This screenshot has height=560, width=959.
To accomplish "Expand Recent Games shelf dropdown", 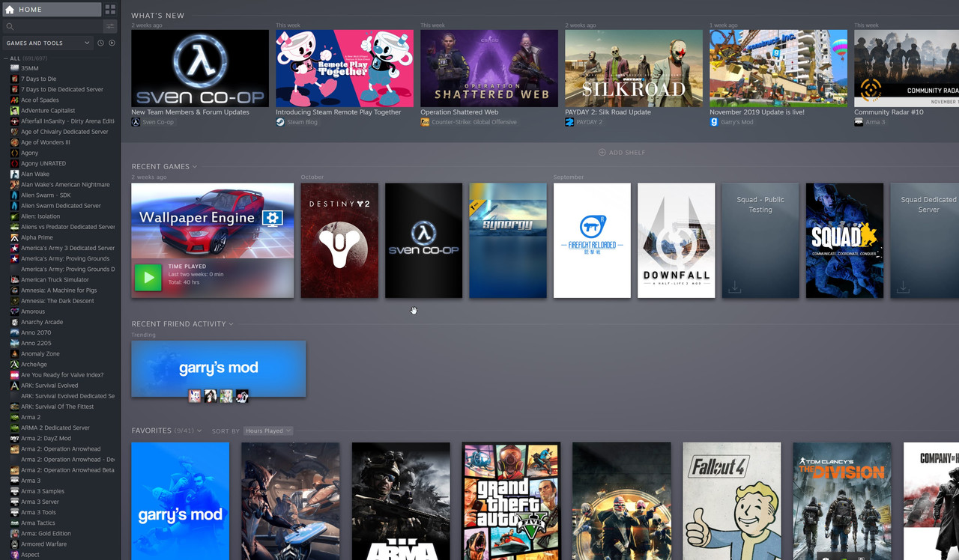I will pyautogui.click(x=194, y=166).
